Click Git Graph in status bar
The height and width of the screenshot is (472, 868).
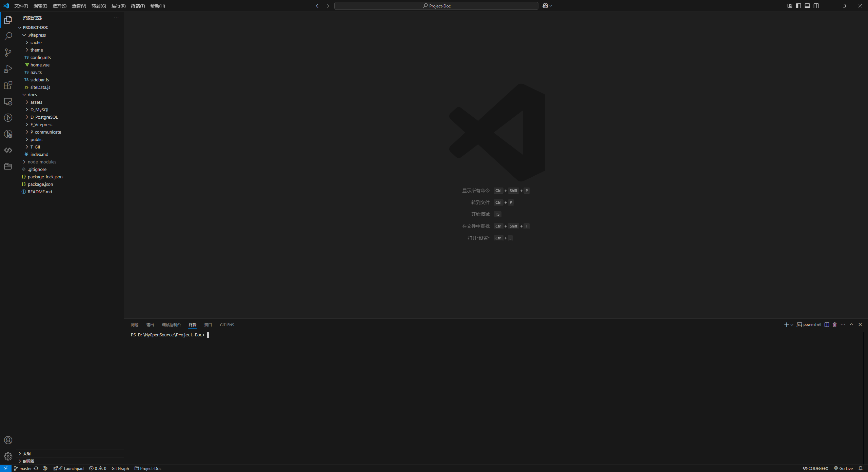pyautogui.click(x=120, y=468)
